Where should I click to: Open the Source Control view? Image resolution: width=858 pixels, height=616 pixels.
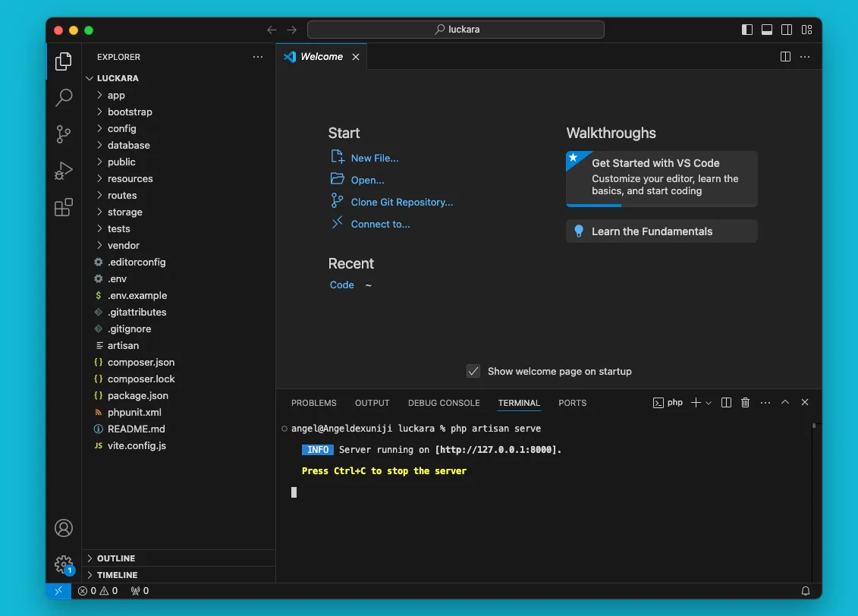[x=64, y=134]
